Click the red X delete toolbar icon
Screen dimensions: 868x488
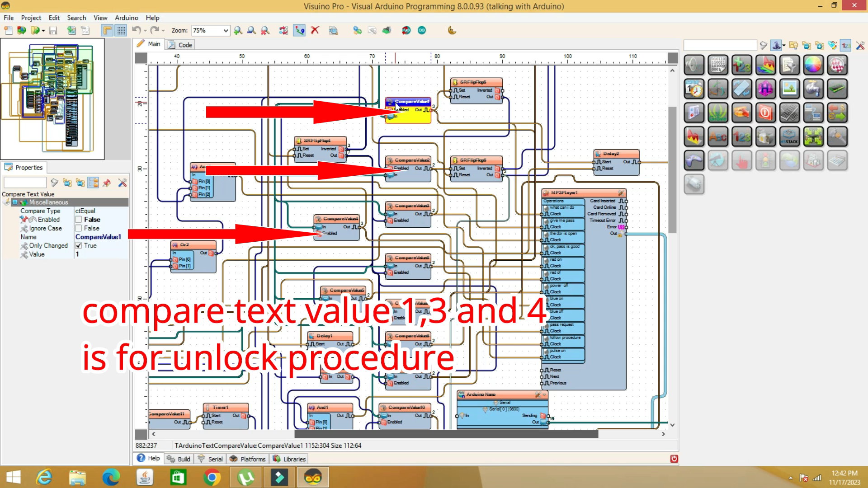pyautogui.click(x=315, y=30)
